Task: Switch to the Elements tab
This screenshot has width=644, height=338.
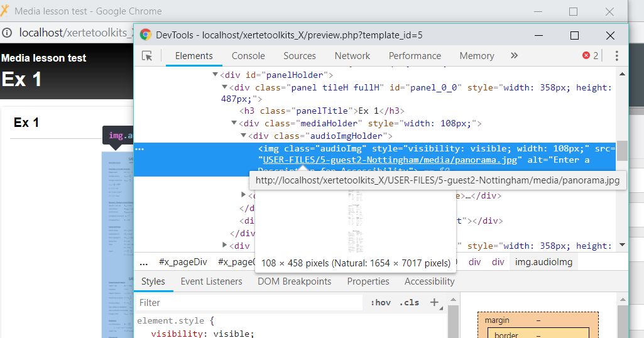Action: pos(194,56)
